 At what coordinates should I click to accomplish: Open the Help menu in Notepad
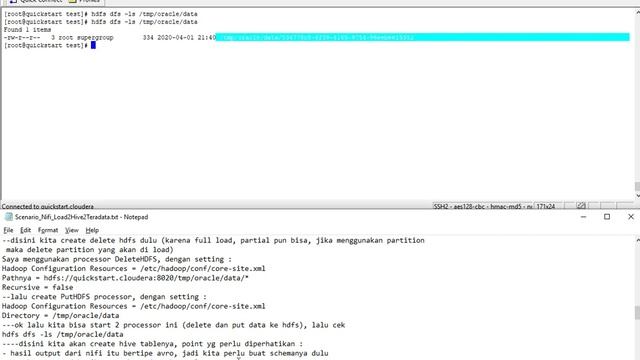[x=92, y=230]
